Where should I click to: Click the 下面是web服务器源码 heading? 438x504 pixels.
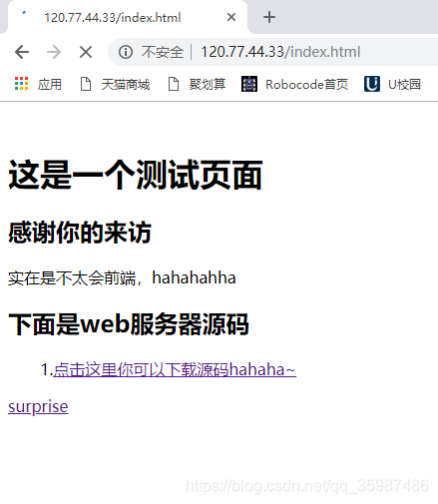click(129, 324)
